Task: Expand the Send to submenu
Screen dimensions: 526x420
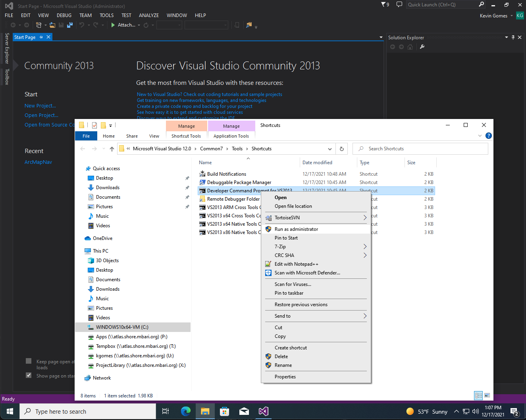Action: coord(365,316)
